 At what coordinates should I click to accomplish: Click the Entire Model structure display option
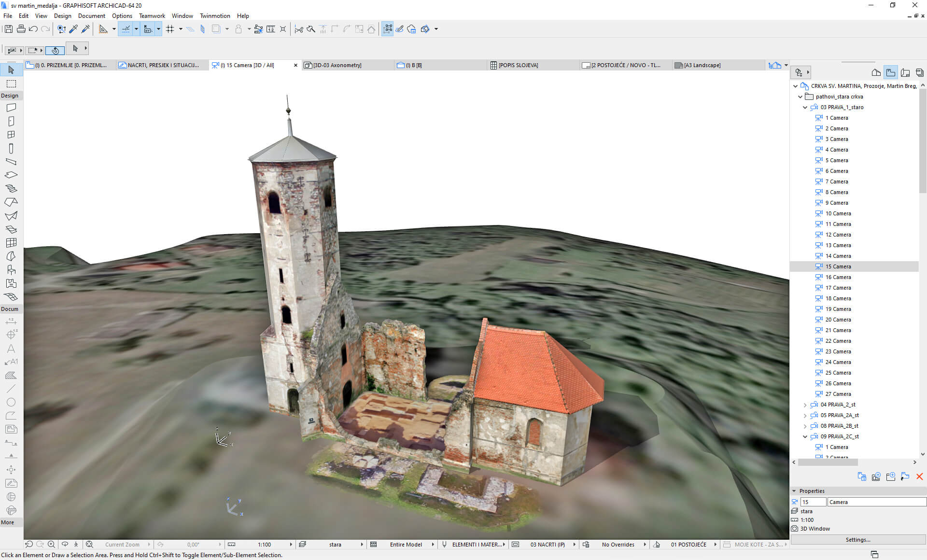pyautogui.click(x=406, y=544)
